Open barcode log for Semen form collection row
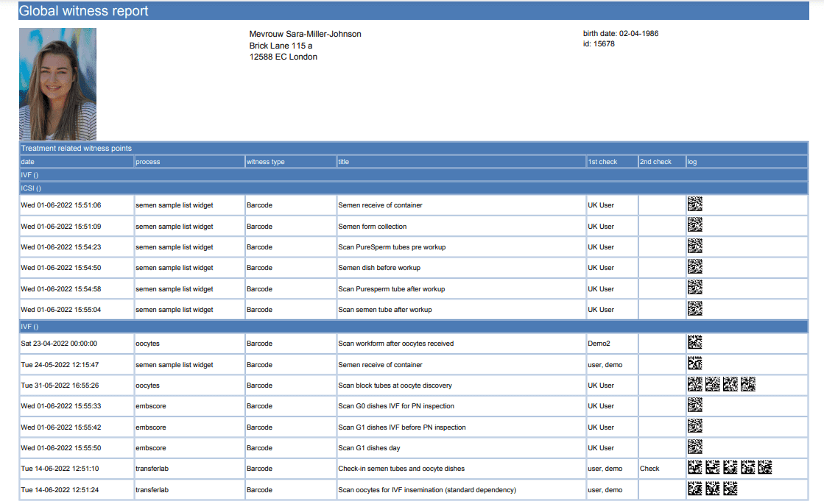Viewport: 824px width, 504px height. pyautogui.click(x=694, y=224)
